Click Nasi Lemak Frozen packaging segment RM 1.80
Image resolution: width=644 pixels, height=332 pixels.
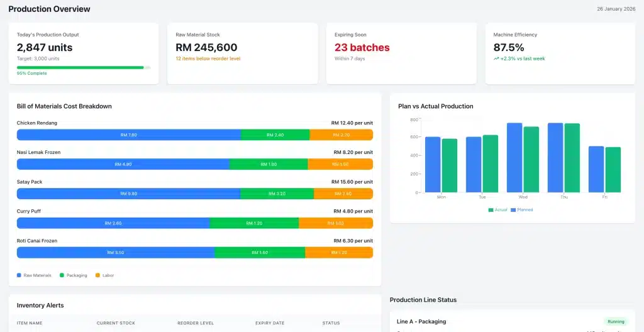coord(269,164)
